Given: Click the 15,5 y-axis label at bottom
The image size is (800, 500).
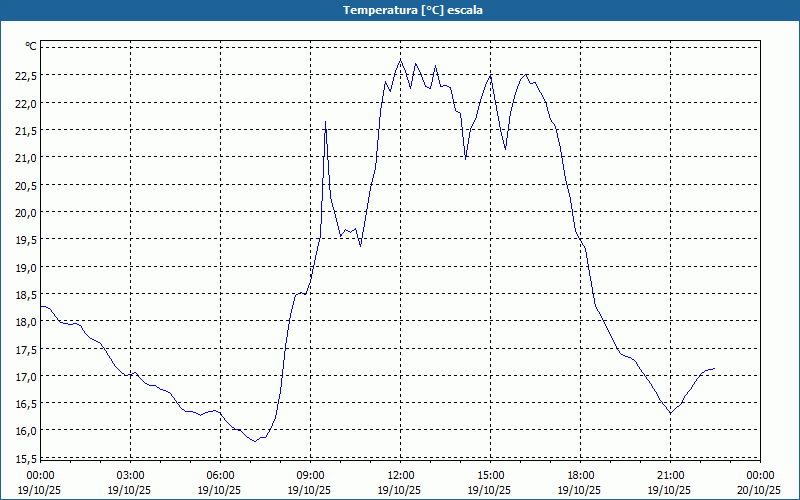Looking at the screenshot, I should pyautogui.click(x=25, y=458).
